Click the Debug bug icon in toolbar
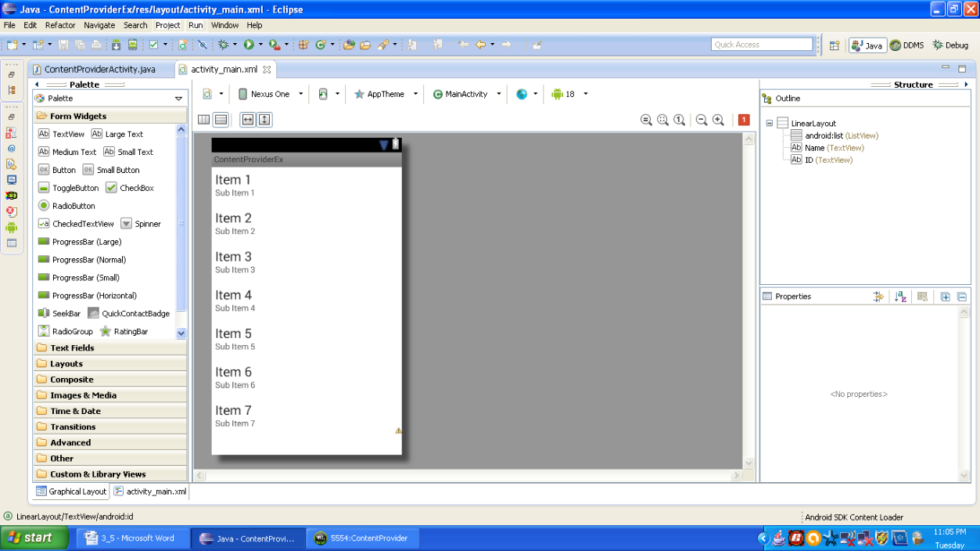Screen dimensions: 980x551 pyautogui.click(x=224, y=45)
